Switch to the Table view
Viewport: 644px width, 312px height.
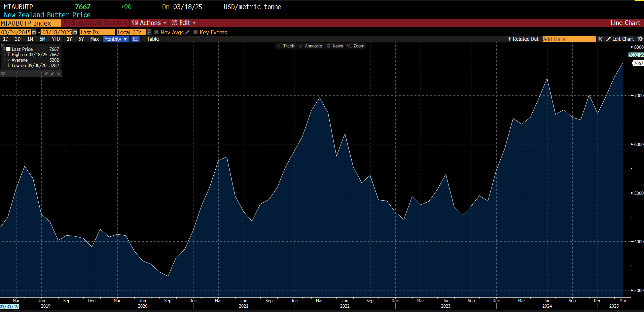click(x=153, y=39)
